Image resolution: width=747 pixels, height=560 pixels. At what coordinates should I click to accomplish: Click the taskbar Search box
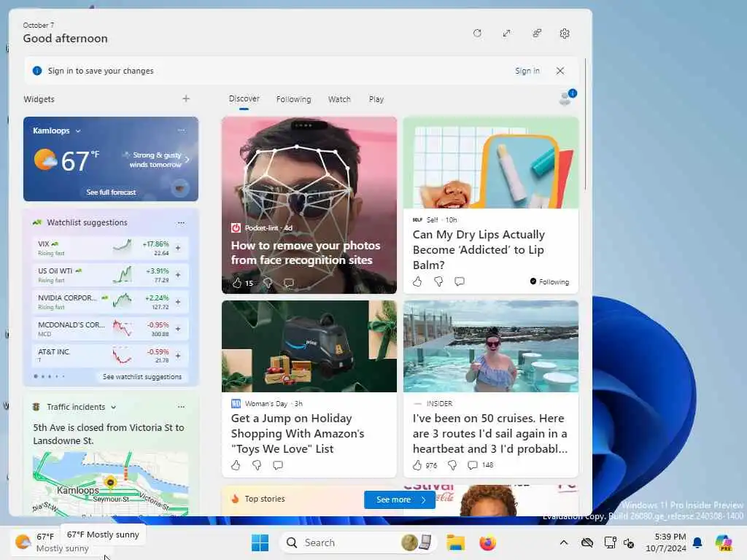[x=357, y=542]
